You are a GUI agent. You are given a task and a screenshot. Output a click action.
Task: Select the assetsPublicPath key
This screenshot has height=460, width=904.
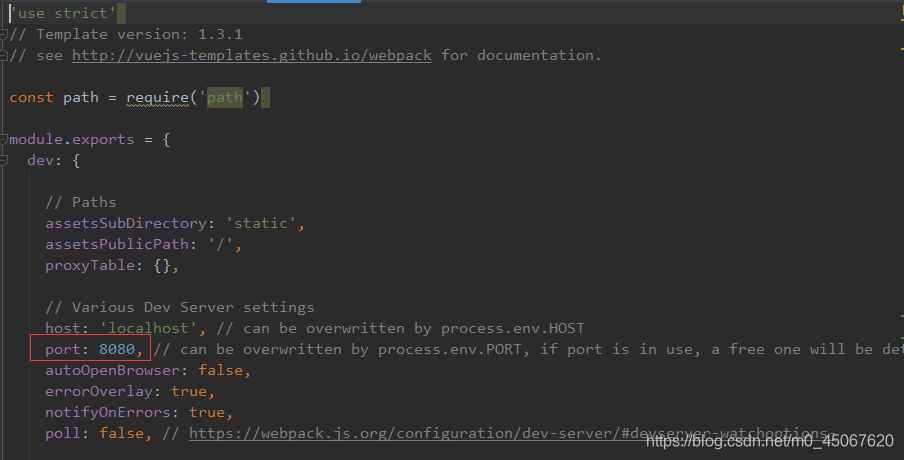[x=117, y=244]
